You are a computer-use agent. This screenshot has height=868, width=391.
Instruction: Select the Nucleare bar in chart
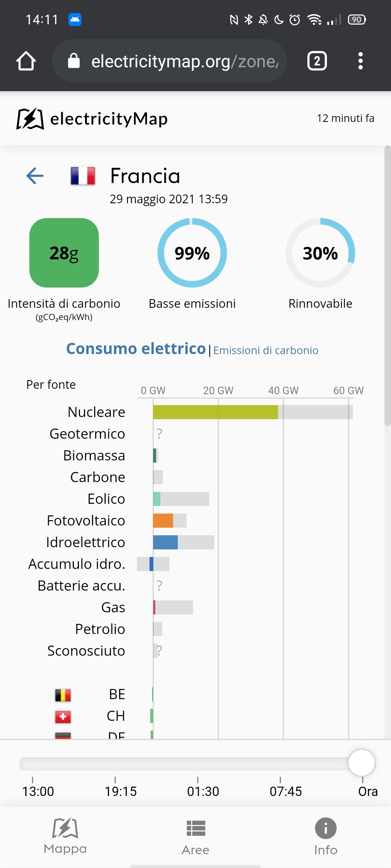215,412
